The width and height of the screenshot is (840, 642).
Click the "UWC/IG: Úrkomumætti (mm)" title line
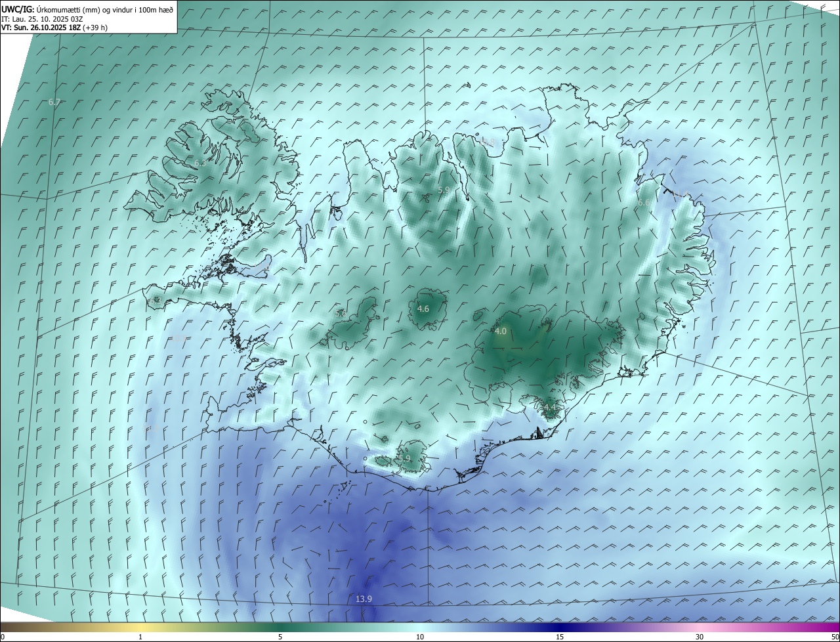tap(87, 9)
